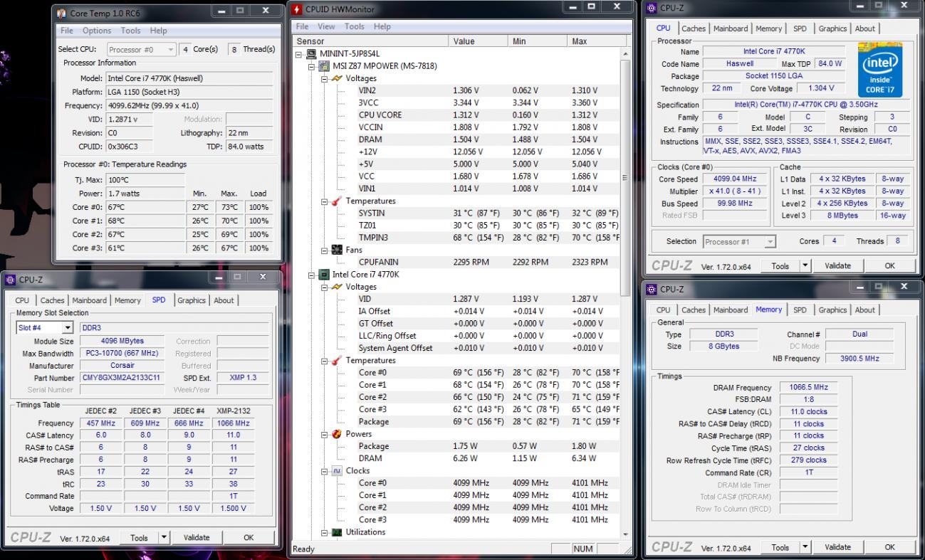The width and height of the screenshot is (925, 560).
Task: Open the View menu in HWMonitor
Action: click(326, 26)
